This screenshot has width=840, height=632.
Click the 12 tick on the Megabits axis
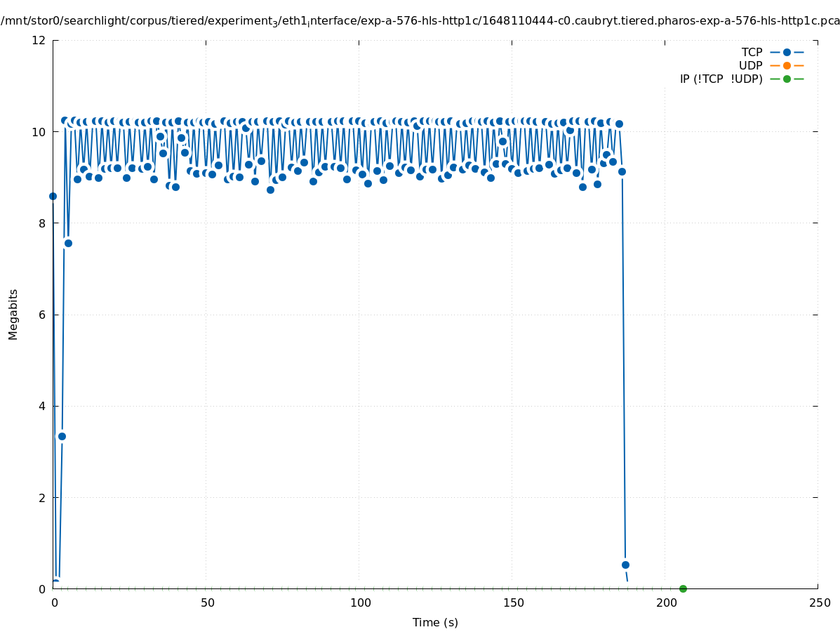click(x=39, y=40)
